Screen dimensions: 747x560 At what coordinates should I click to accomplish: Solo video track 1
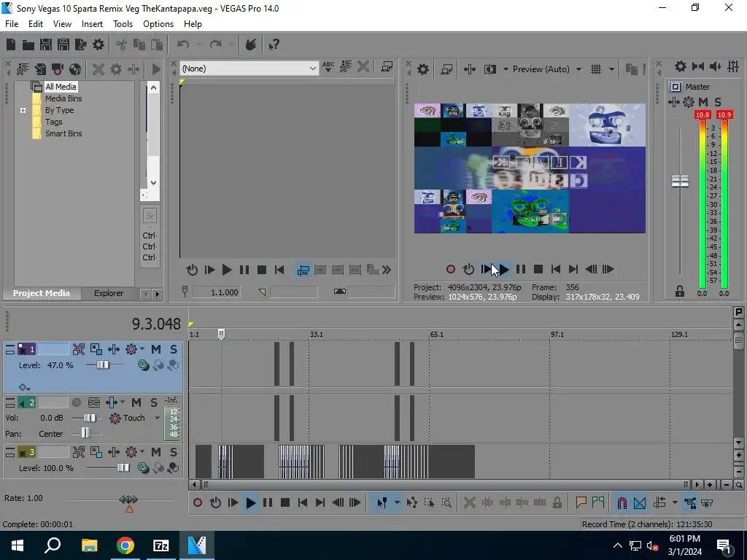pos(174,349)
